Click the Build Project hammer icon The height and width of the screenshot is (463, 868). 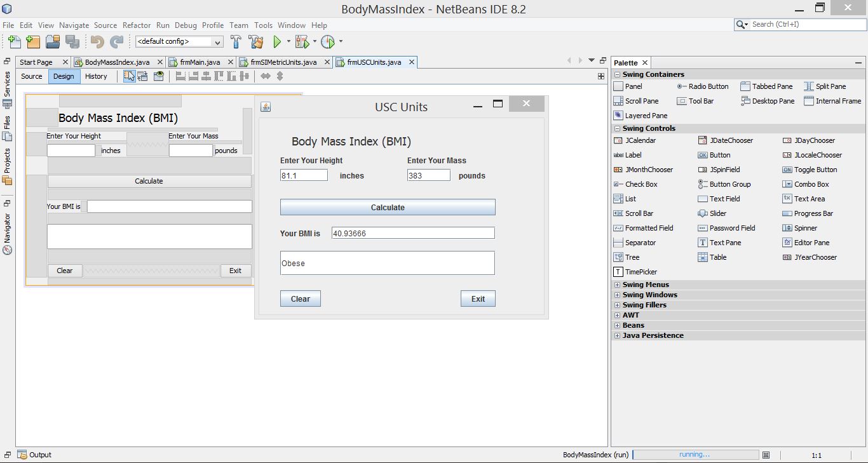coord(236,42)
